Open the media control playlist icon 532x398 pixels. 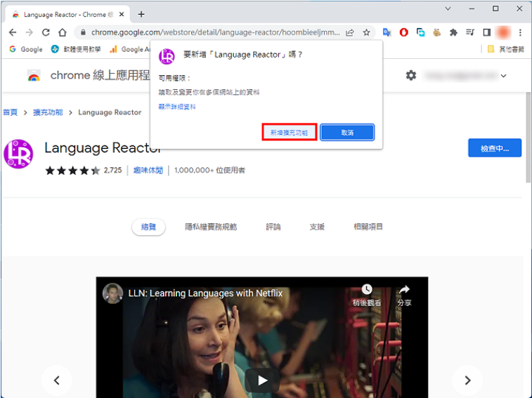point(470,32)
